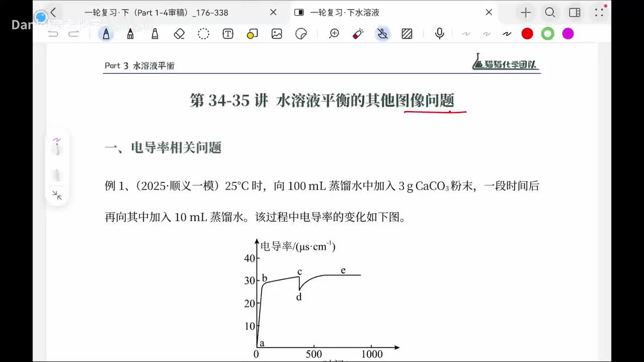Click x-axis value 1000
Screen dimensions: 644x362
(x=372, y=353)
